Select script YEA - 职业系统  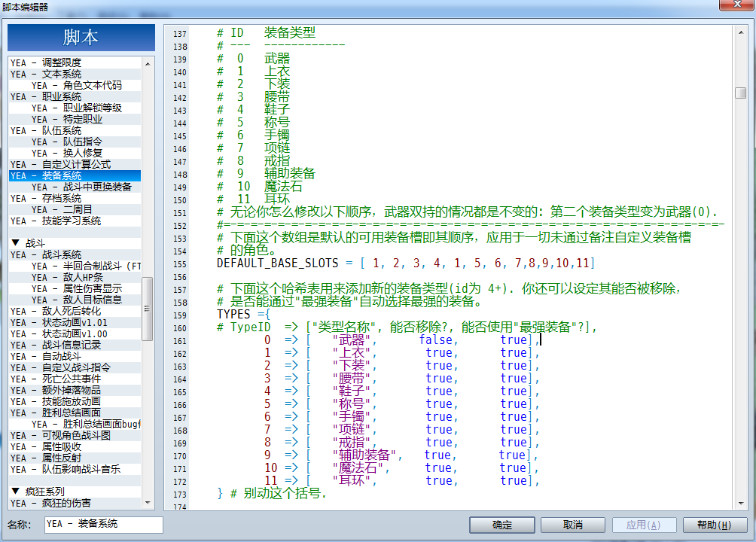tap(75, 97)
